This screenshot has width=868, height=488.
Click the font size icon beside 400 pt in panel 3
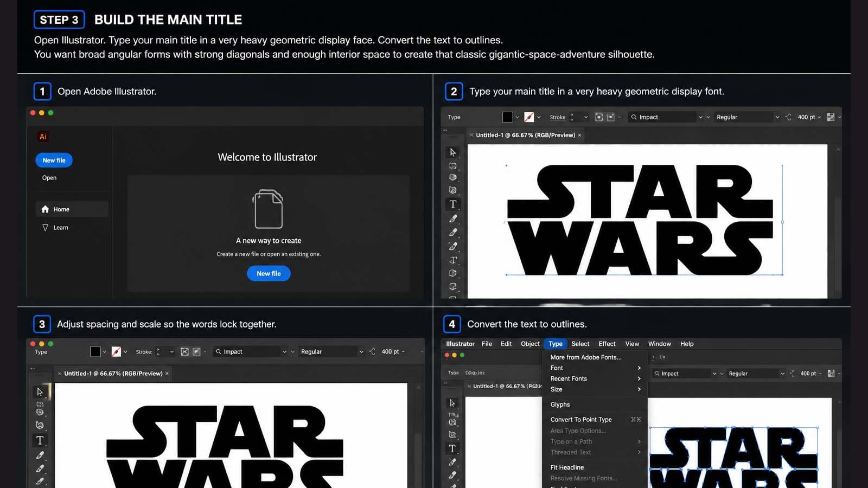pos(372,352)
